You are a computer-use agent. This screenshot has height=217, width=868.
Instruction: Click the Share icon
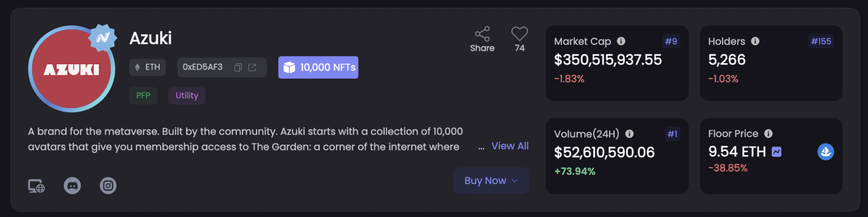tap(482, 34)
